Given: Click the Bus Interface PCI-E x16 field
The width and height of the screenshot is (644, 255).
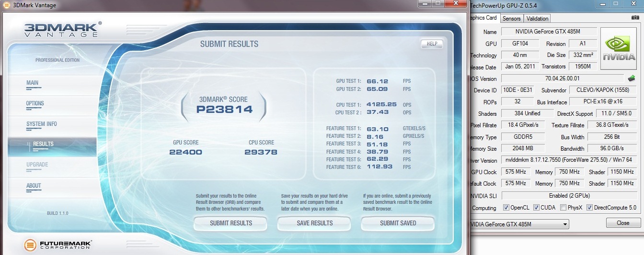Looking at the screenshot, I should pyautogui.click(x=602, y=102).
